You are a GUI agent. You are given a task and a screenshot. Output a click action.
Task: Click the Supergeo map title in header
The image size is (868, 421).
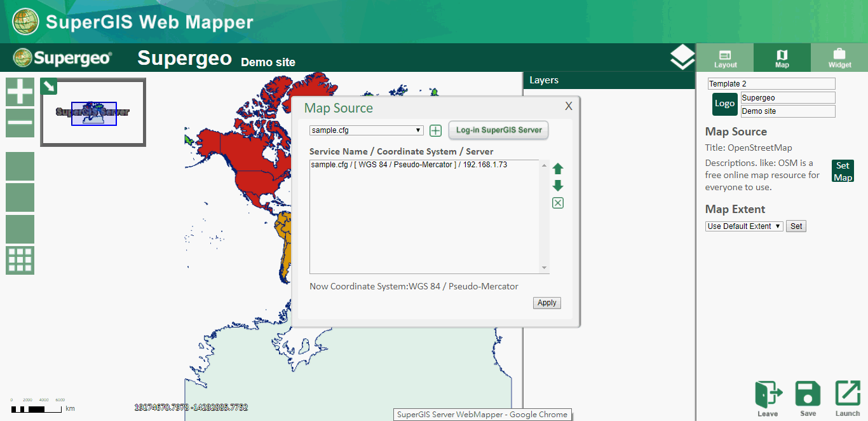click(184, 58)
